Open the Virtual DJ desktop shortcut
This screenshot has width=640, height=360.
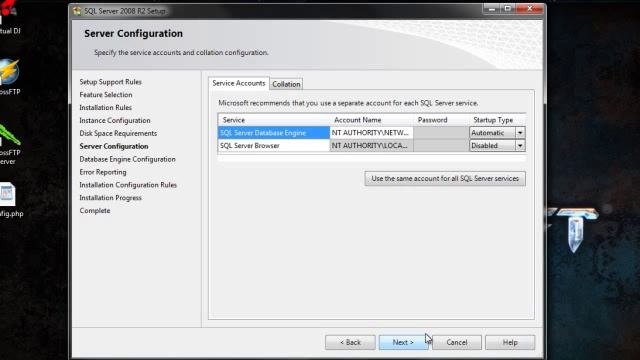tap(9, 17)
